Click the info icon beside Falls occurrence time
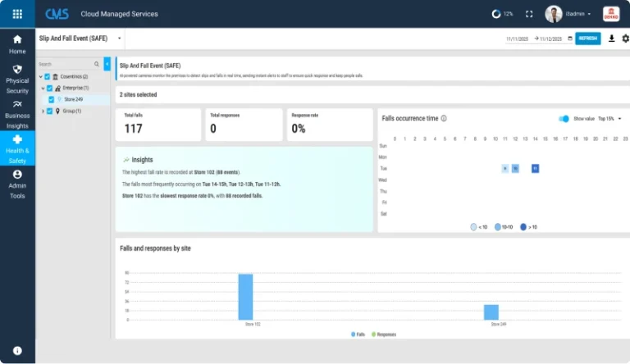 tap(444, 118)
